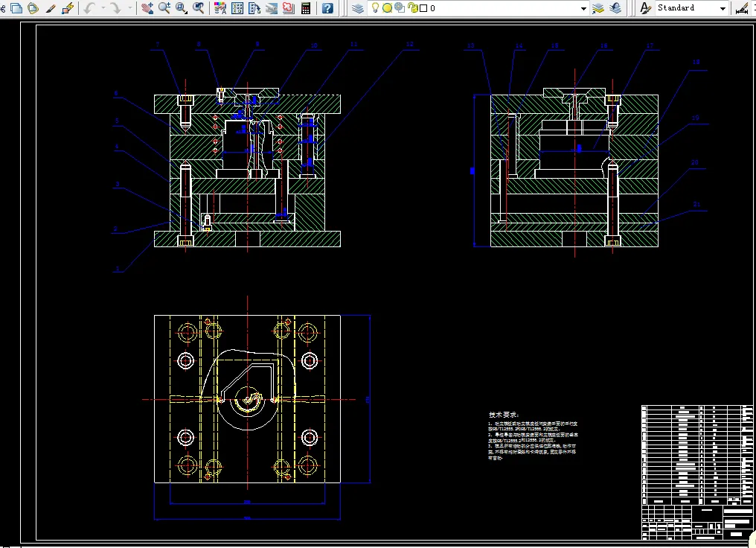Click balloon number 20 label
The height and width of the screenshot is (548, 756).
(695, 162)
